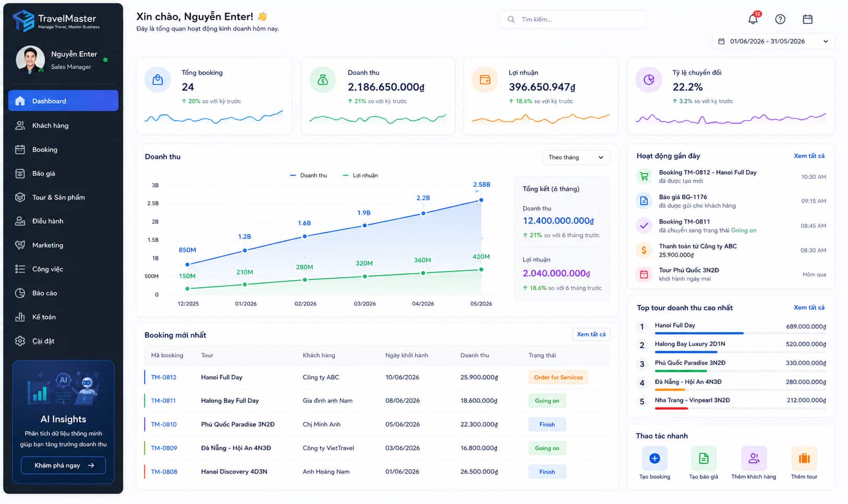Click the Tỷ lệ chuyển đổi pie icon
Image resolution: width=848 pixels, height=504 pixels.
649,80
